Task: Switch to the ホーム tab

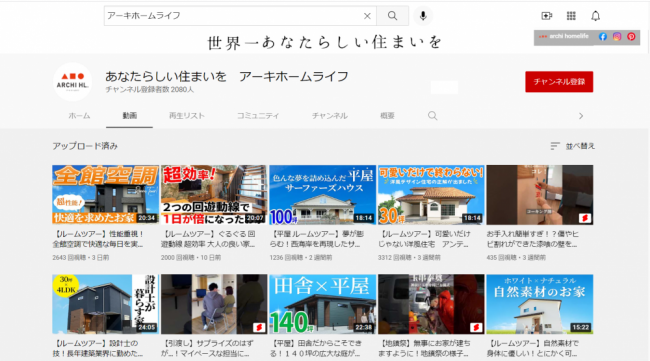Action: [79, 116]
